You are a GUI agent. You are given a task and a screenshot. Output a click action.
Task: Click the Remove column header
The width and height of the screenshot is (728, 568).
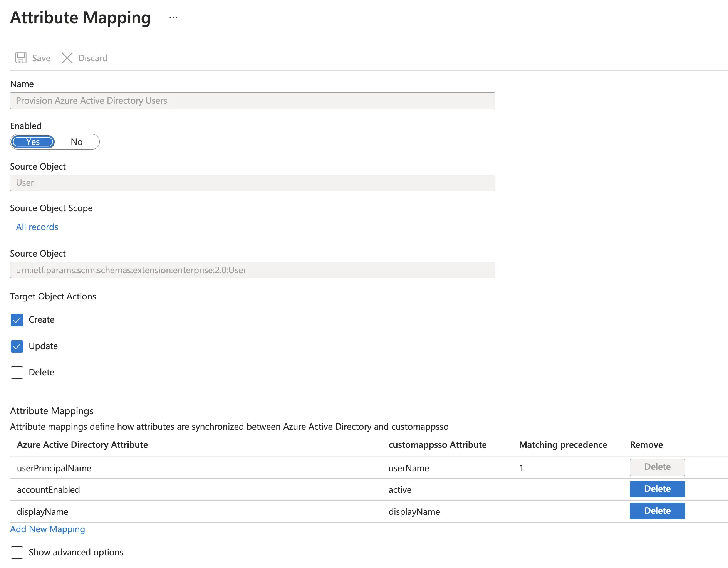tap(646, 445)
